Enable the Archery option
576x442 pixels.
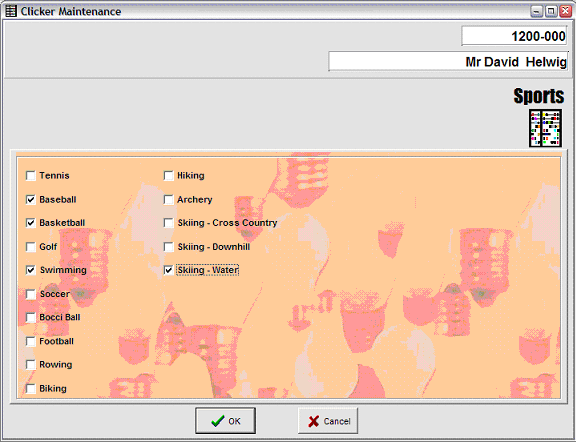[169, 200]
